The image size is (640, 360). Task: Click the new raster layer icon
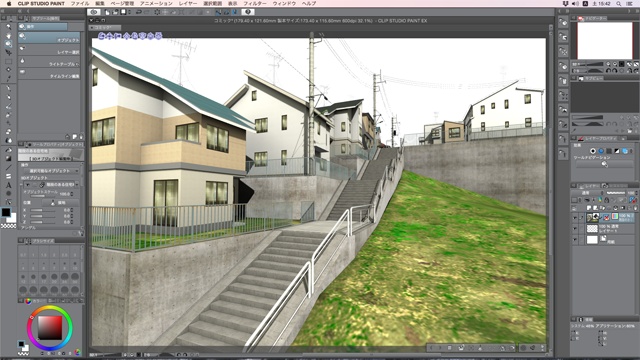click(589, 208)
